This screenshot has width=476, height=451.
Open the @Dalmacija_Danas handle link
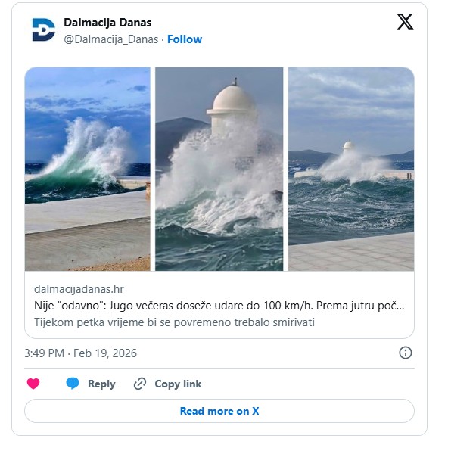pyautogui.click(x=110, y=39)
